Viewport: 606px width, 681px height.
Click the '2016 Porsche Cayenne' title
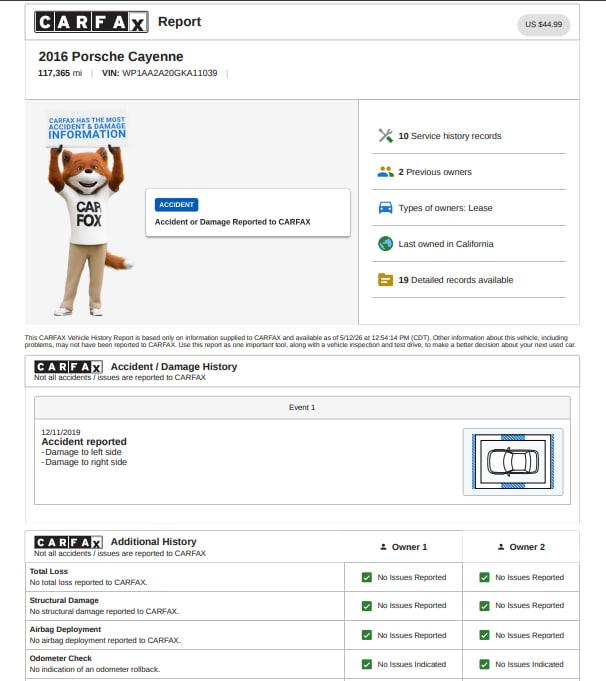tap(111, 56)
